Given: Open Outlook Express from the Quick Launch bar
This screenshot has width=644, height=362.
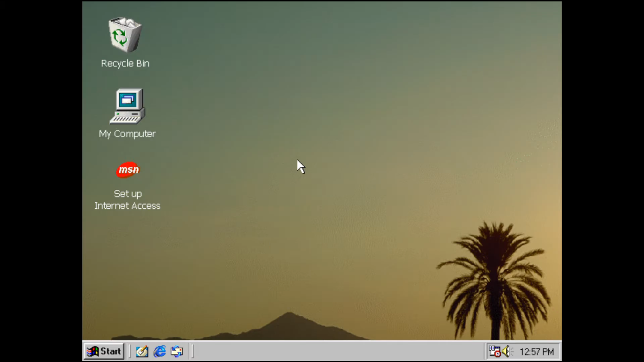Looking at the screenshot, I should (x=176, y=351).
